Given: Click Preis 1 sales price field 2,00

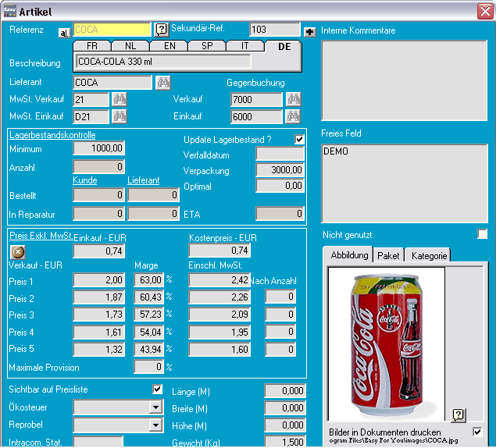Looking at the screenshot, I should tap(99, 279).
